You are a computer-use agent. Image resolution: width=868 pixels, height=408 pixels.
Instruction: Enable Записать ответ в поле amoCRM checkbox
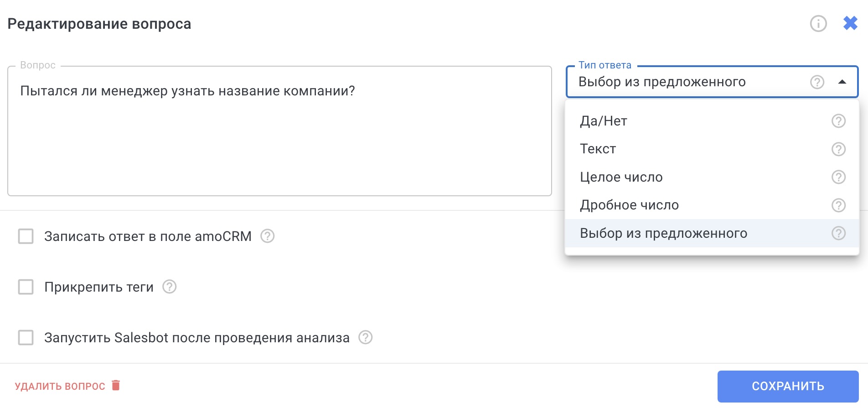tap(26, 236)
